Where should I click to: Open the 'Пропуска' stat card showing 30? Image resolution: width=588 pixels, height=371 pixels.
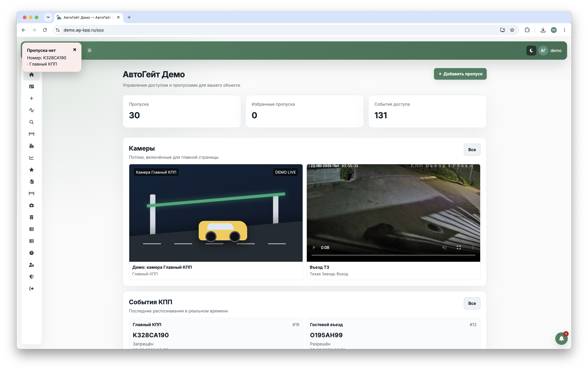coord(182,111)
